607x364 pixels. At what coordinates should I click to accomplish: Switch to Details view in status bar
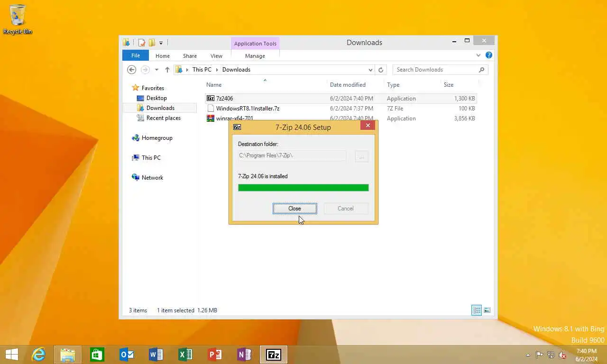pyautogui.click(x=477, y=310)
